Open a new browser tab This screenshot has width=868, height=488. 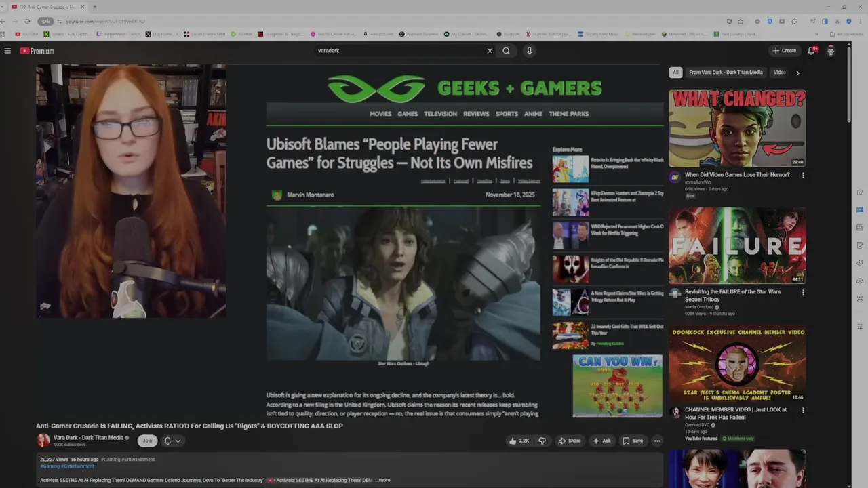click(94, 7)
